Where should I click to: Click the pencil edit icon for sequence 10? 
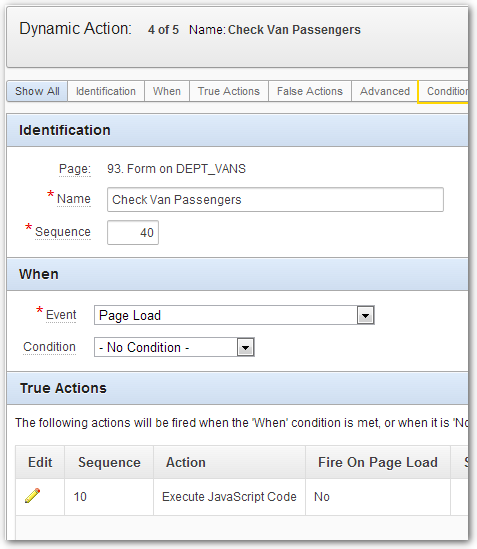[x=33, y=496]
